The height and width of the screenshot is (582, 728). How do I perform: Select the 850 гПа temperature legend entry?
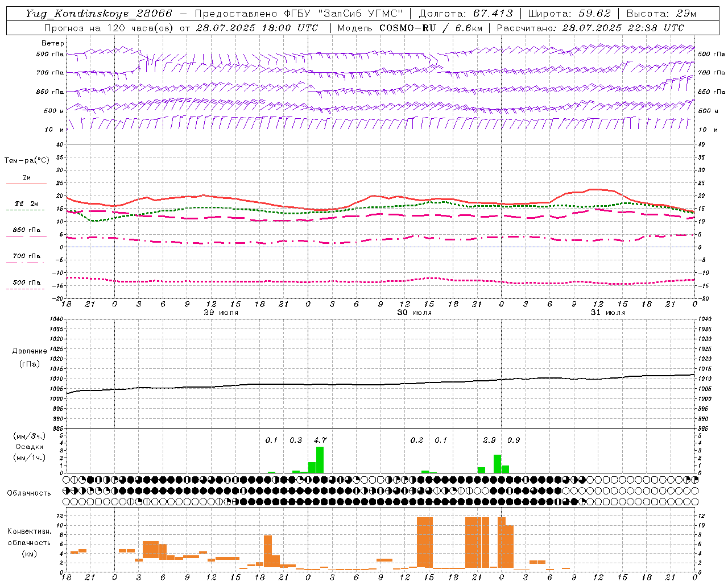point(26,232)
